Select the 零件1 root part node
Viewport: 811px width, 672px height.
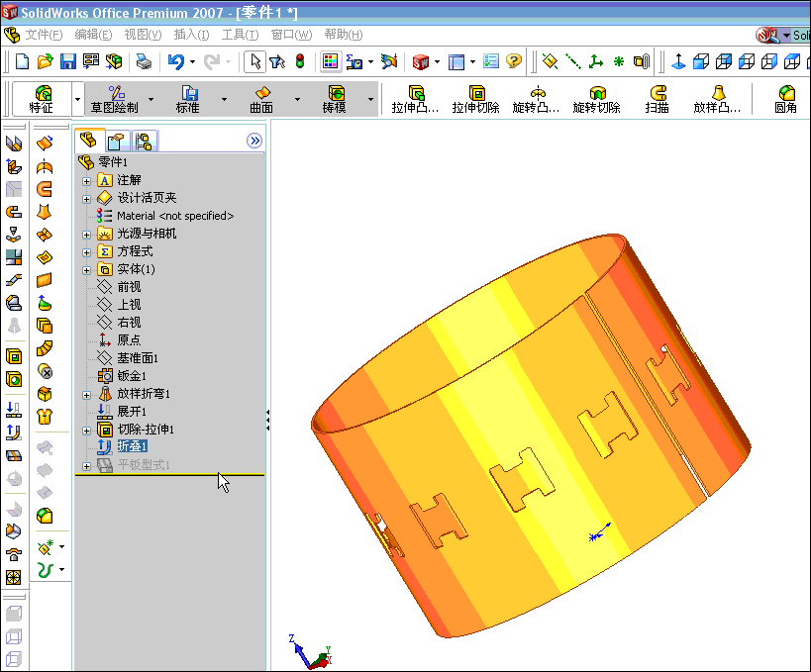click(103, 162)
